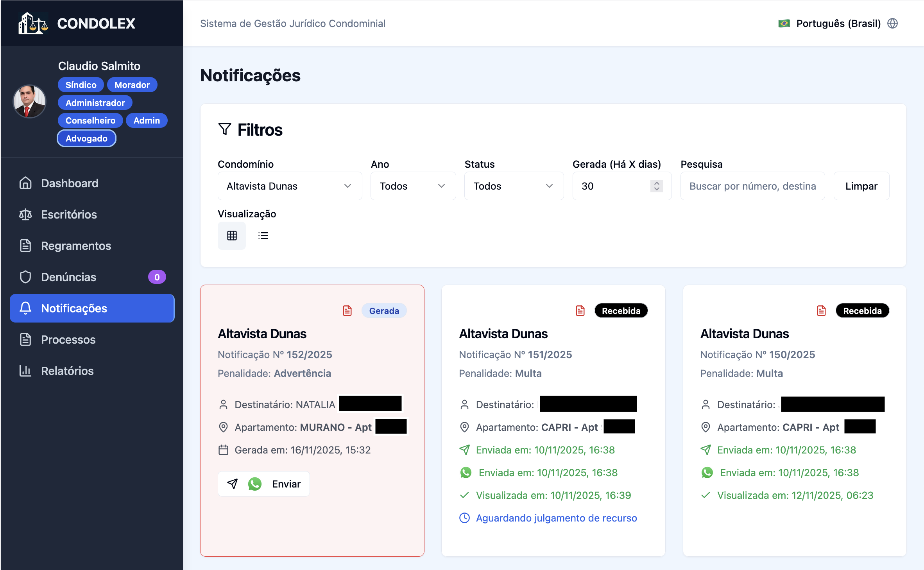Open the Condomínio dropdown showing Altavista Dunas
The height and width of the screenshot is (570, 924).
click(290, 186)
